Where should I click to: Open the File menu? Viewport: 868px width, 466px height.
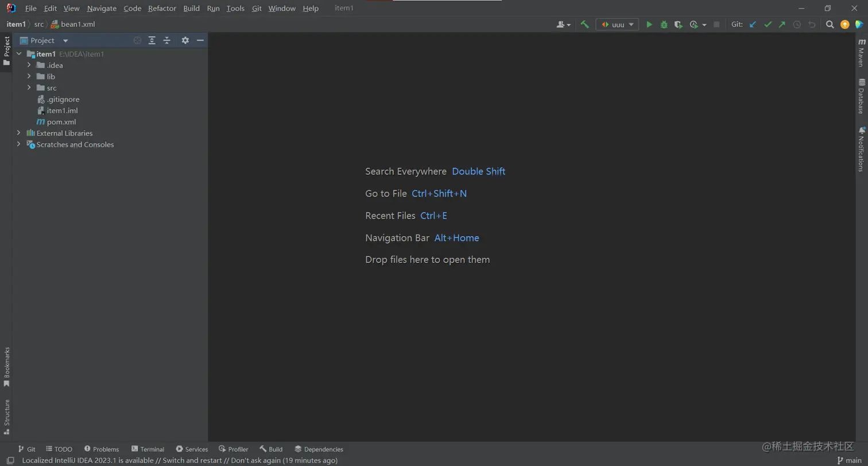pyautogui.click(x=30, y=8)
